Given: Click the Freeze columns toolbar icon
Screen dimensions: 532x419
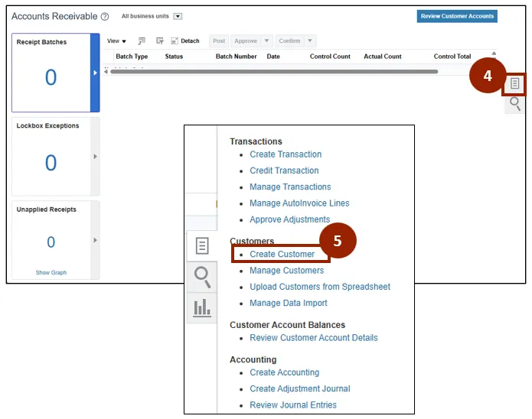Looking at the screenshot, I should coord(142,41).
